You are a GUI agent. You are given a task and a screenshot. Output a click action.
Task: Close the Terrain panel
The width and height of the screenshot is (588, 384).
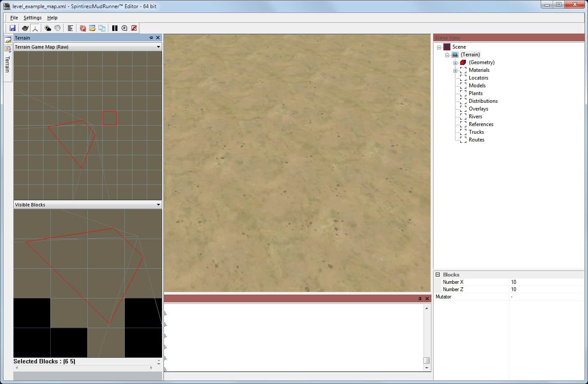158,38
